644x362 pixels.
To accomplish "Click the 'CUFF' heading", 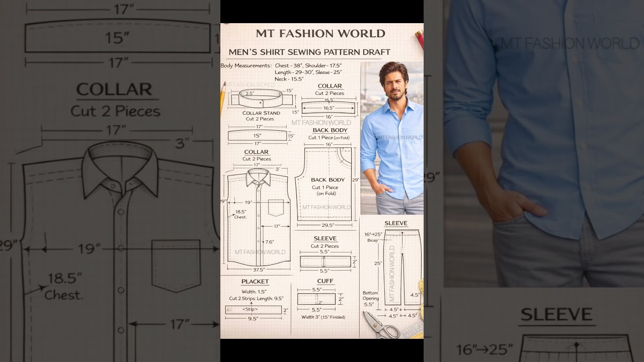I will [326, 281].
